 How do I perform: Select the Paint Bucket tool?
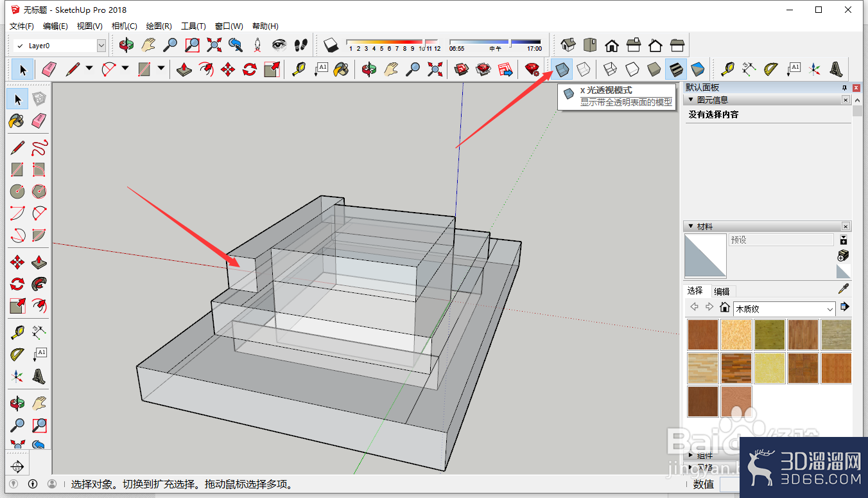tap(17, 120)
